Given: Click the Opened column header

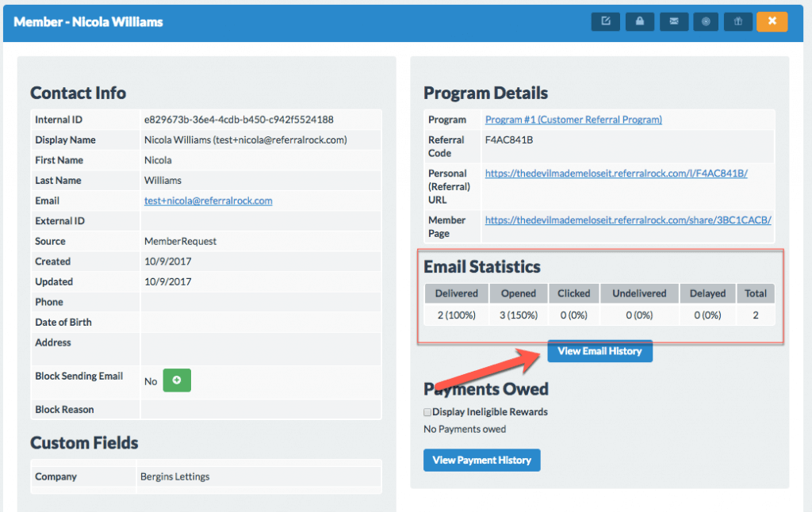Looking at the screenshot, I should [519, 293].
